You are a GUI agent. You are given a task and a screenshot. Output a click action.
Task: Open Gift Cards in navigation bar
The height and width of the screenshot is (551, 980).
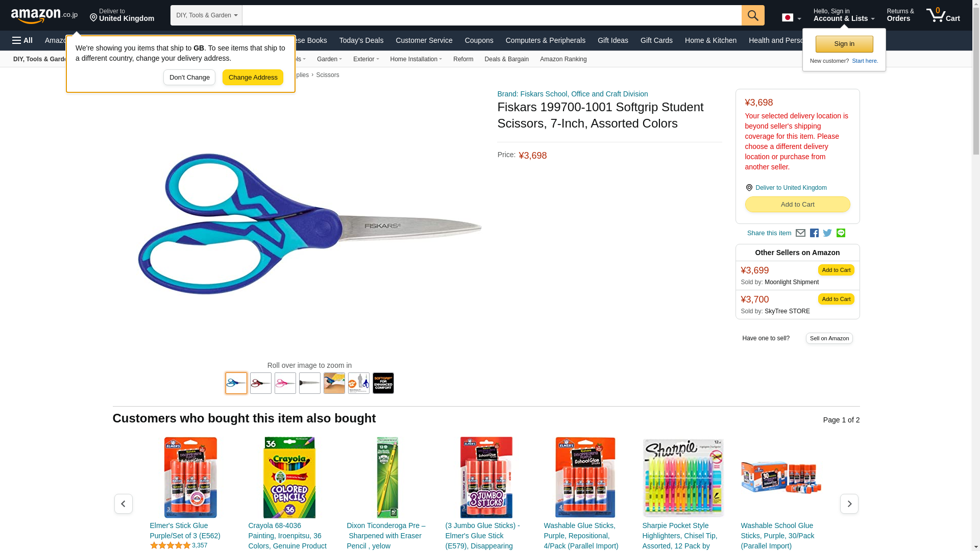tap(656, 40)
